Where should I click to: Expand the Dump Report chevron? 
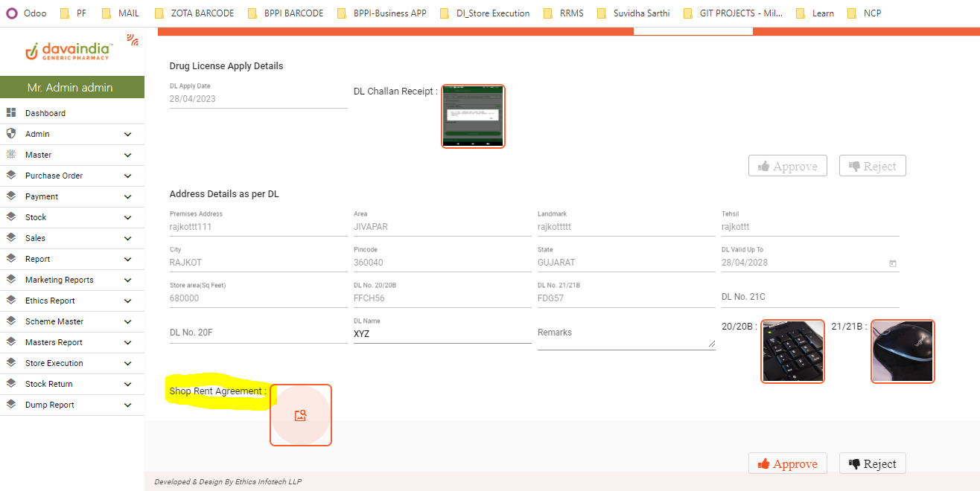click(x=128, y=405)
